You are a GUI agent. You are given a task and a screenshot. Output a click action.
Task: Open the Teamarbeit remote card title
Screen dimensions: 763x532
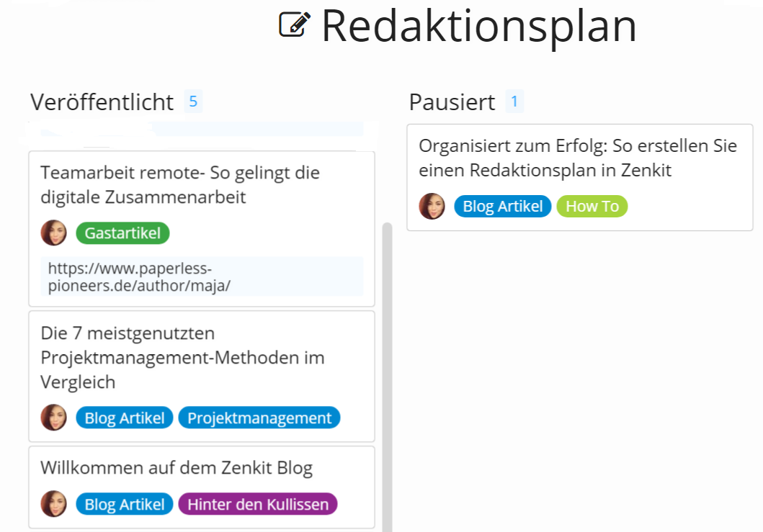click(x=180, y=185)
